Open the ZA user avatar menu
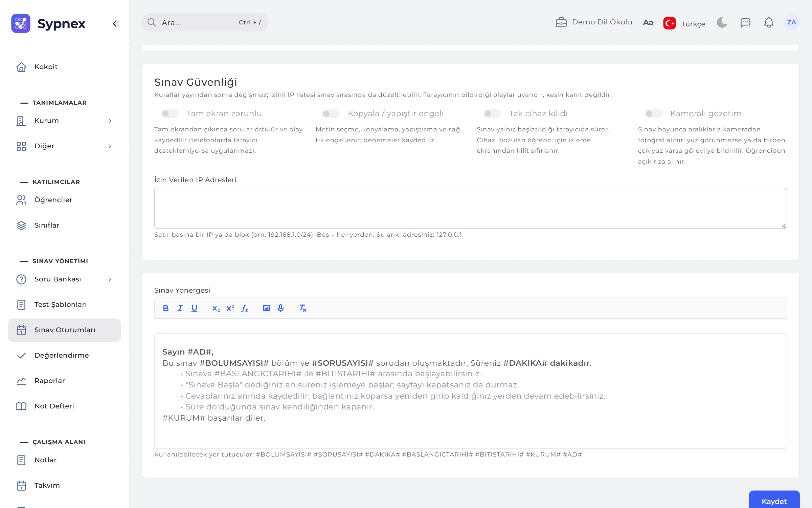Image resolution: width=812 pixels, height=508 pixels. (791, 22)
